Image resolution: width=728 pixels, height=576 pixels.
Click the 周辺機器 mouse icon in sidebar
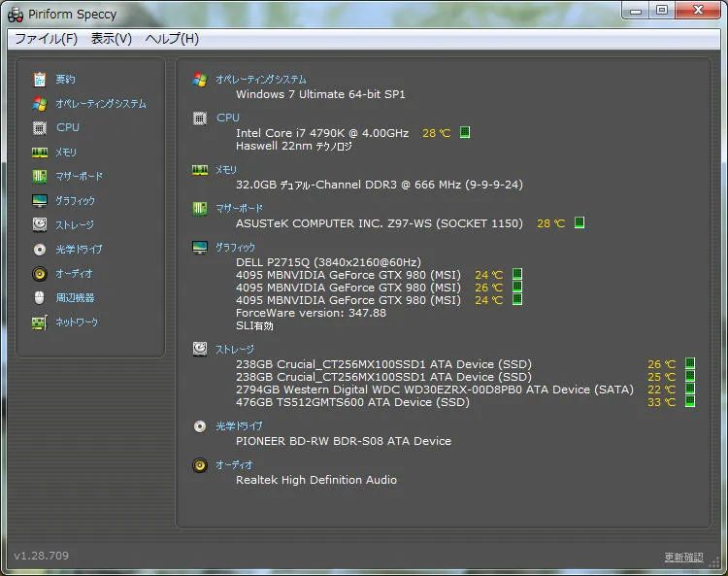40,298
